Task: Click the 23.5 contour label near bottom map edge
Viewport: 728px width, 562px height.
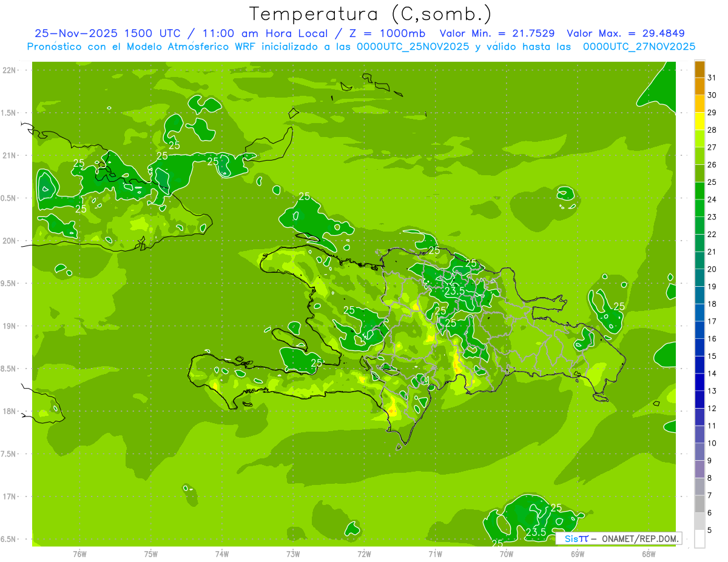Action: (536, 532)
